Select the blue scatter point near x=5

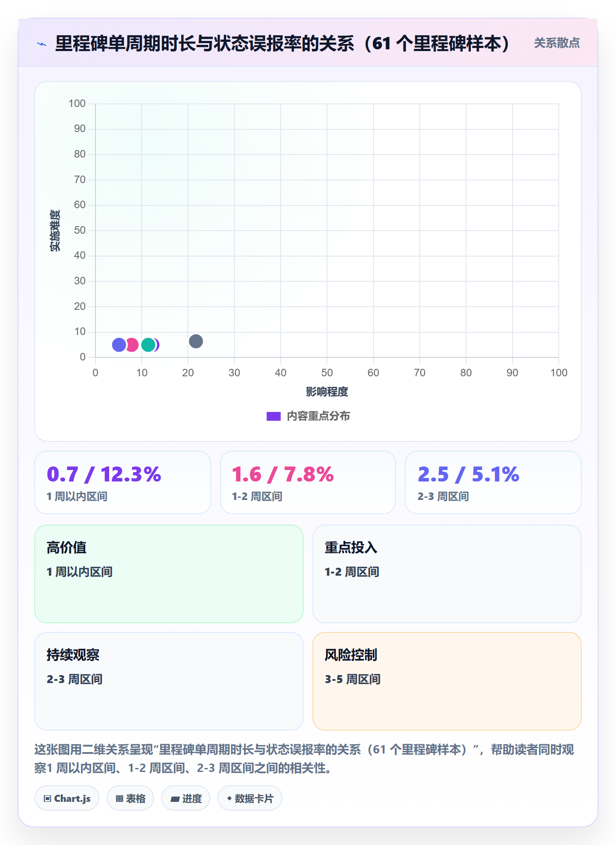click(119, 345)
